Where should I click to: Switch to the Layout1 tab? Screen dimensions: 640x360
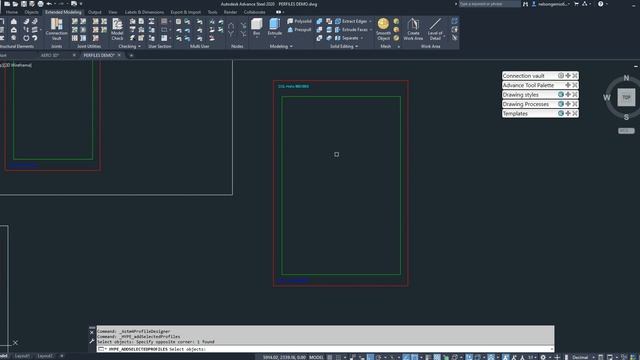pyautogui.click(x=22, y=356)
